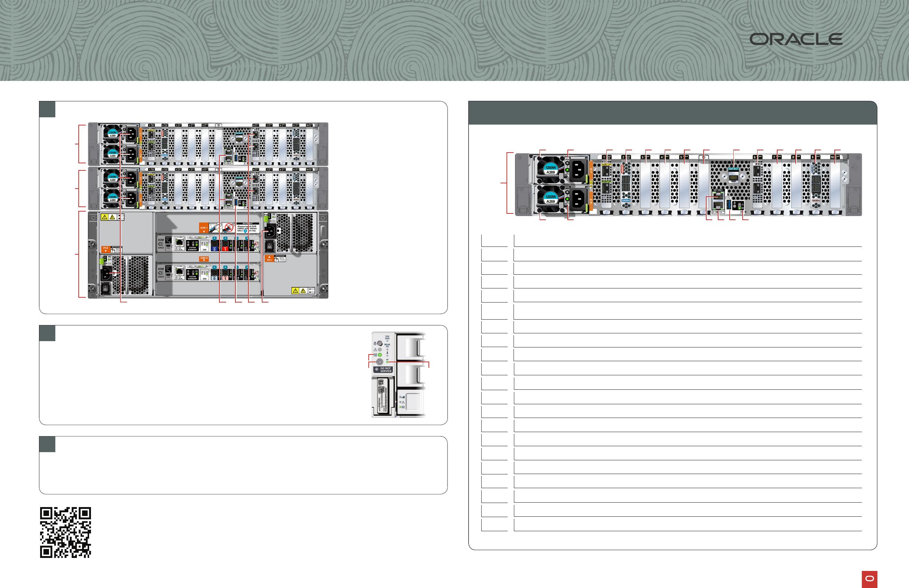Screen dimensions: 909x588
Task: Click the PS 0 power inlet in the large controller view
Action: pyautogui.click(x=578, y=199)
